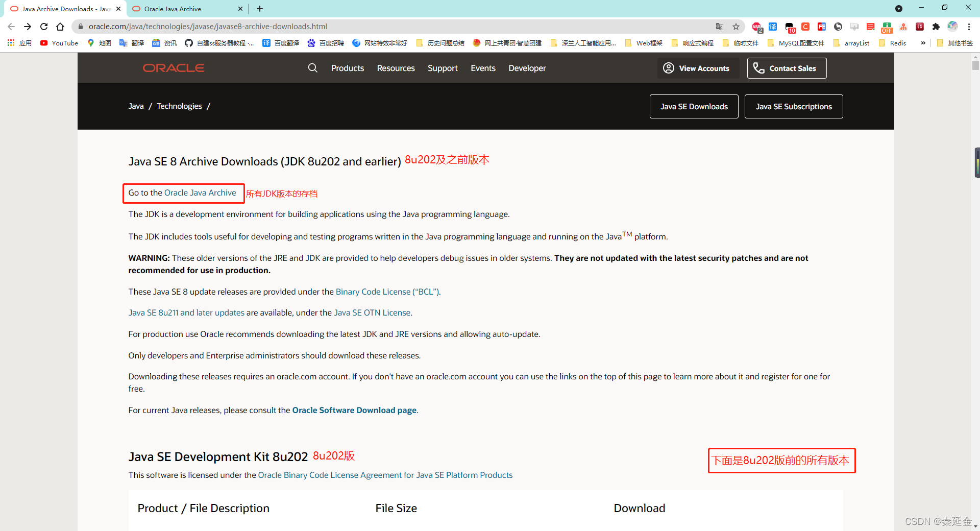
Task: Open the Oracle Java Archive link
Action: tap(200, 192)
